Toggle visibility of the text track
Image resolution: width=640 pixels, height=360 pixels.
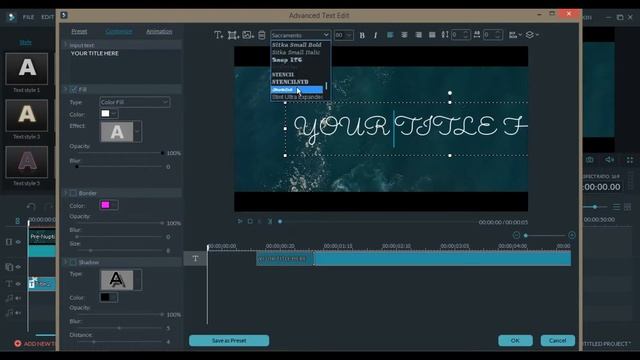click(x=18, y=284)
